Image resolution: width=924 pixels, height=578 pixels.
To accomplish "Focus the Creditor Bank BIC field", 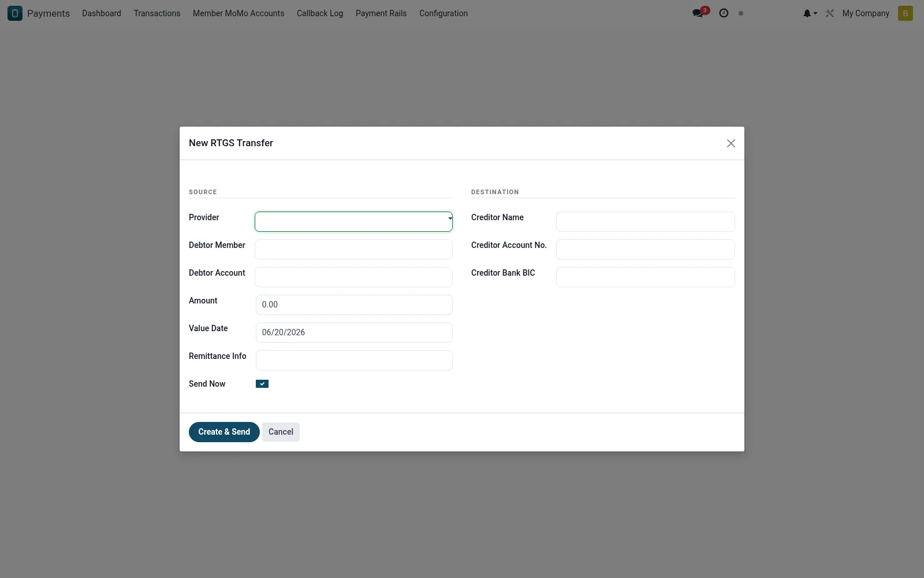I will pyautogui.click(x=646, y=277).
